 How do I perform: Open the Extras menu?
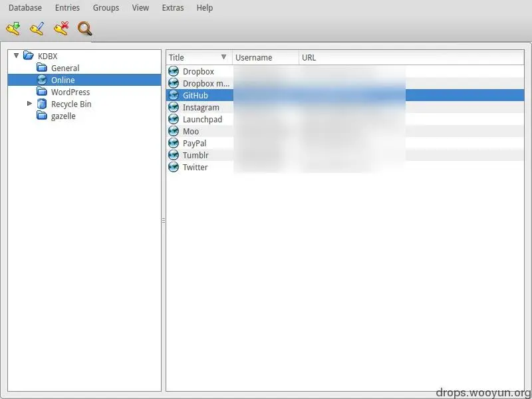pyautogui.click(x=173, y=8)
